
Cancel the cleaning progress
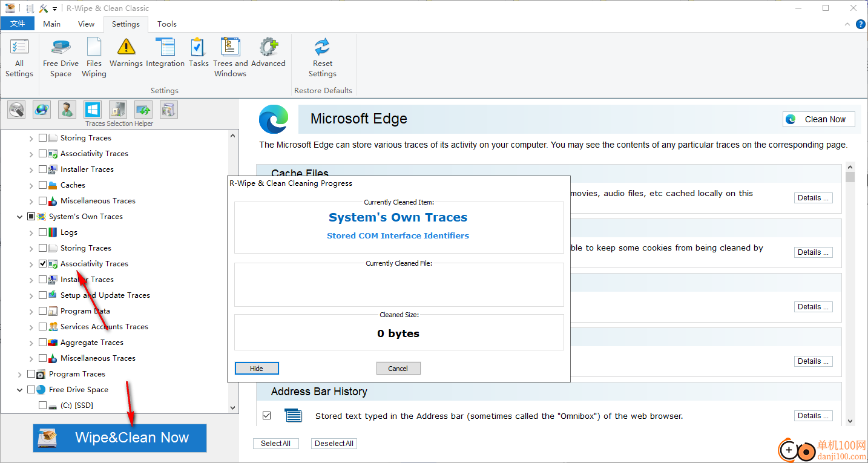coord(398,368)
